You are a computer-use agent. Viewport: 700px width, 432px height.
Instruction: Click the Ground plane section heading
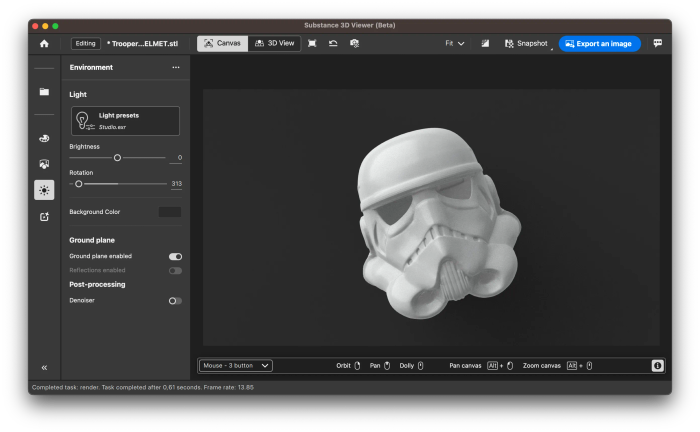92,240
